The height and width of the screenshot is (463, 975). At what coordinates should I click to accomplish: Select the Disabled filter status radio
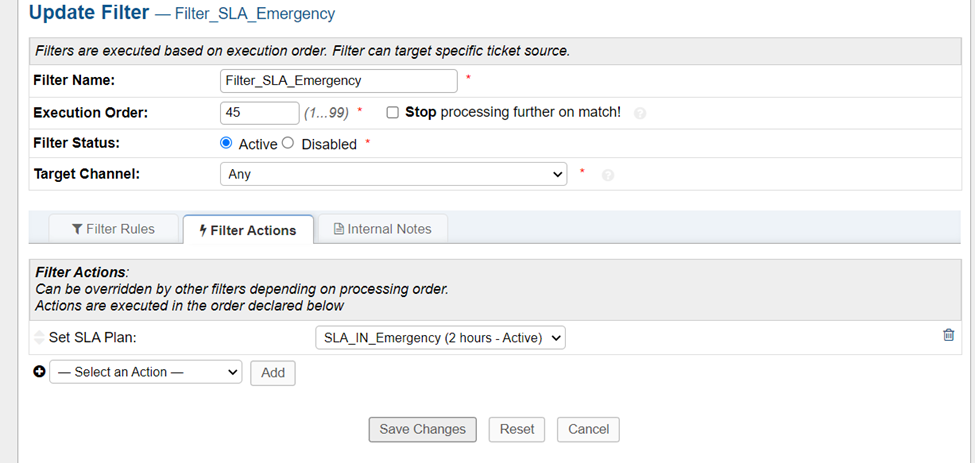click(288, 143)
